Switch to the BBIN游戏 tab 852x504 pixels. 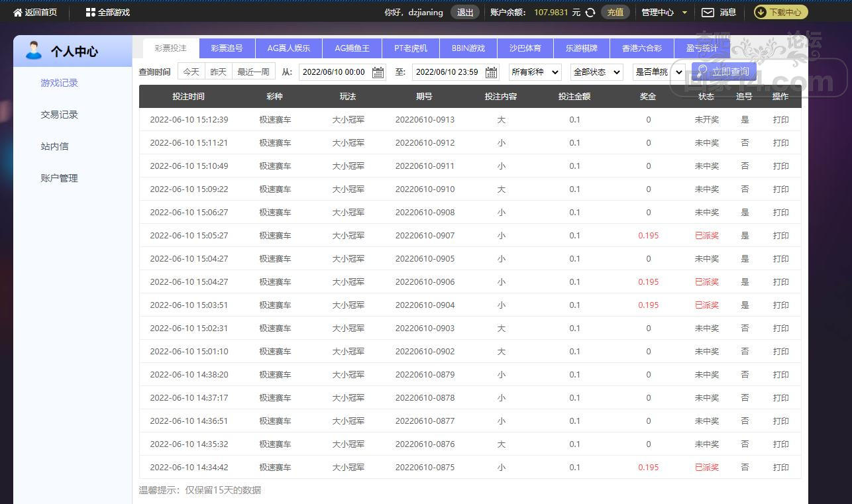[x=468, y=48]
